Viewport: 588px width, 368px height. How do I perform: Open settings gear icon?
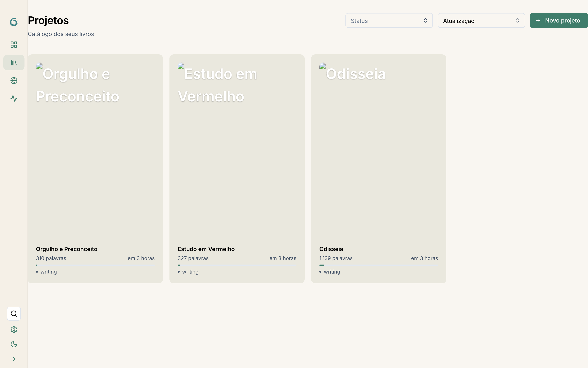point(14,330)
